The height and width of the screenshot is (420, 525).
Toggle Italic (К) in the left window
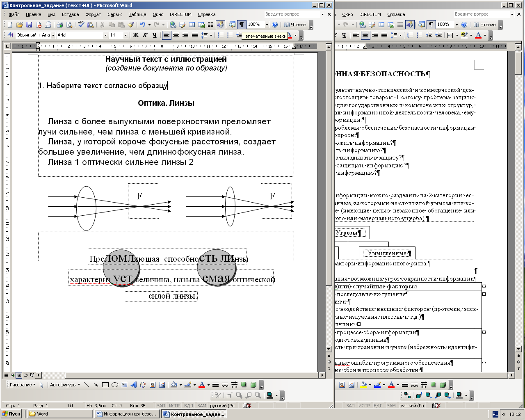(x=145, y=35)
